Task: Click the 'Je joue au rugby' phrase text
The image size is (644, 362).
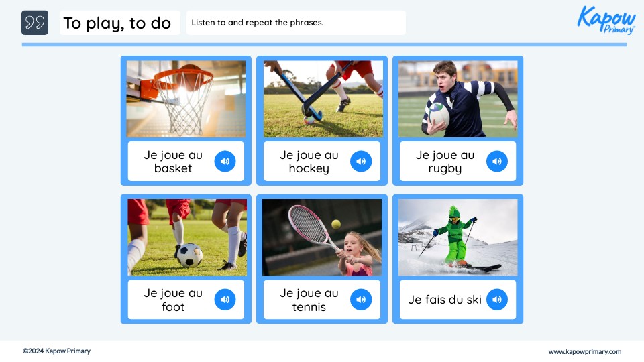Action: pyautogui.click(x=445, y=162)
